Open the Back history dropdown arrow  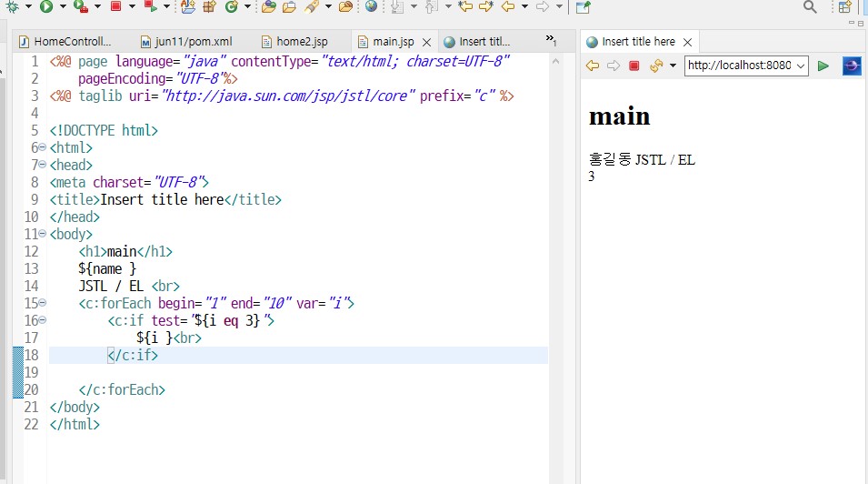coord(524,6)
